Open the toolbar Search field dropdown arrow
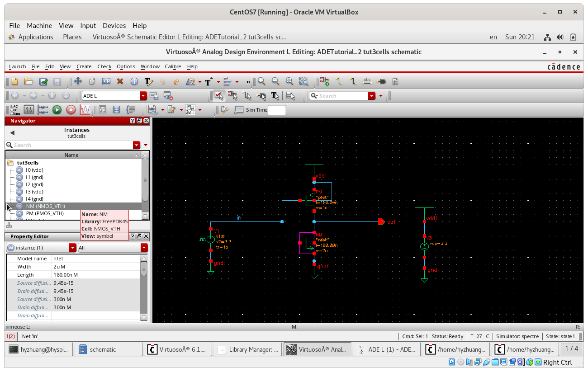588x372 pixels. (372, 96)
